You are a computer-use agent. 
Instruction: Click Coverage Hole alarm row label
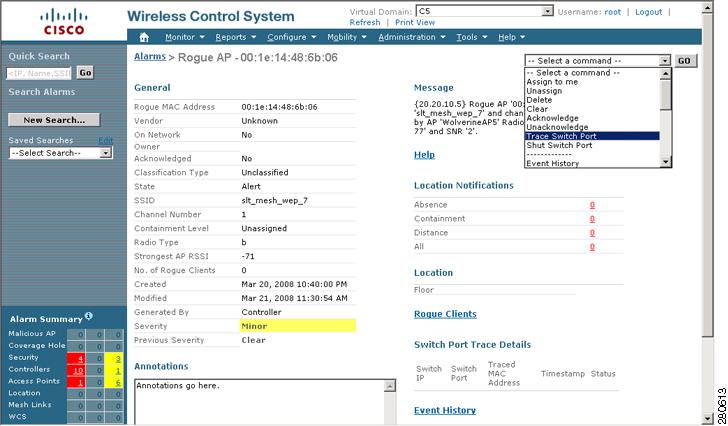click(37, 346)
